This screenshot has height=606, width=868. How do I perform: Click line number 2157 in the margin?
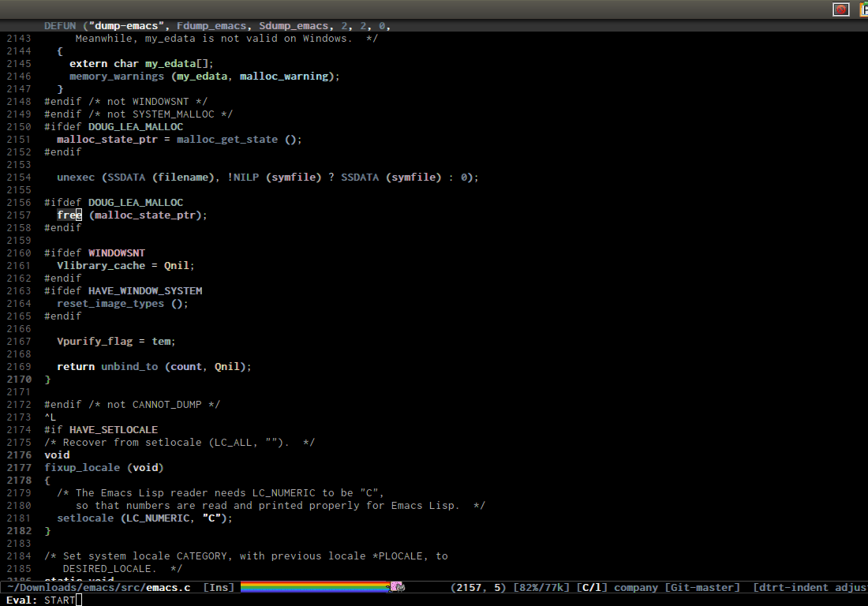(x=19, y=215)
